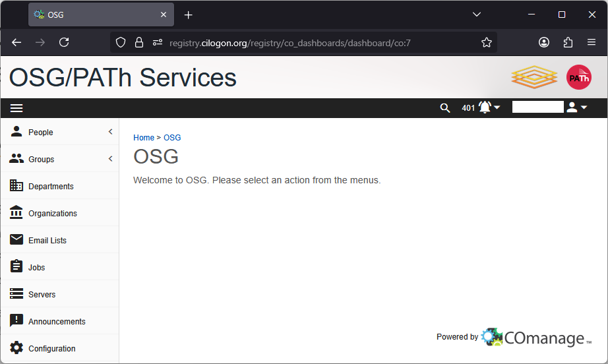The image size is (608, 364).
Task: Open the Organizations menu item
Action: [60, 213]
